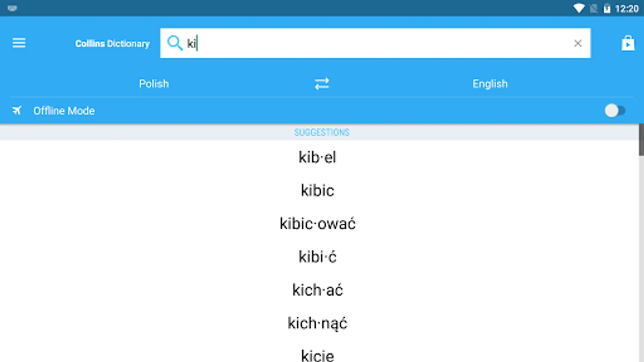Select the kicie suggestion at the bottom

coord(317,355)
